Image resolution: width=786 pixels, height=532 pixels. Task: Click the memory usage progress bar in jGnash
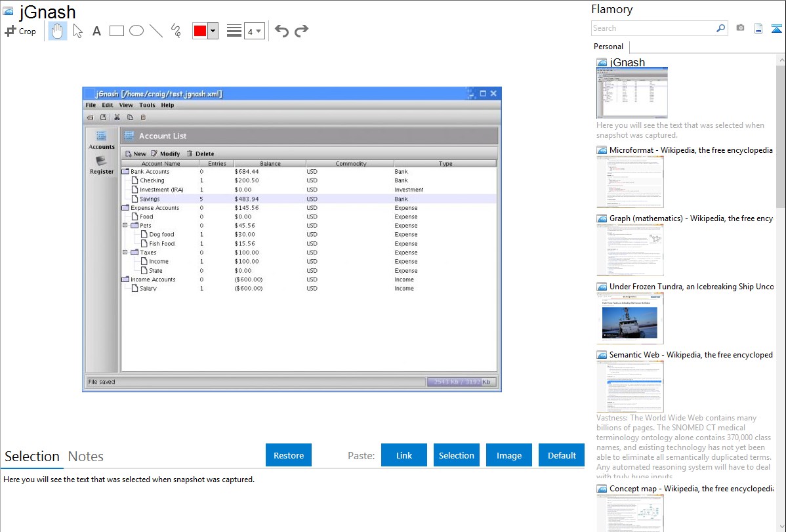(462, 382)
